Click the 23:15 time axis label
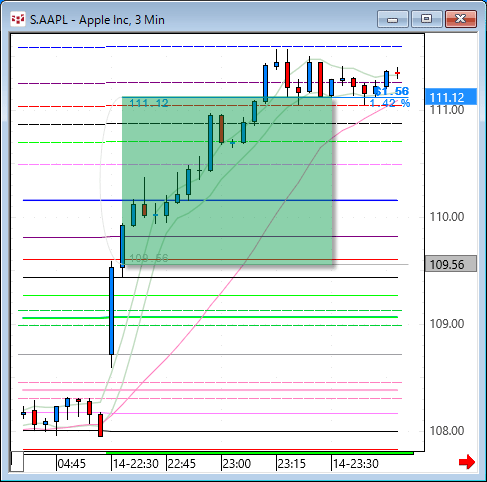The height and width of the screenshot is (482, 487). coord(292,464)
